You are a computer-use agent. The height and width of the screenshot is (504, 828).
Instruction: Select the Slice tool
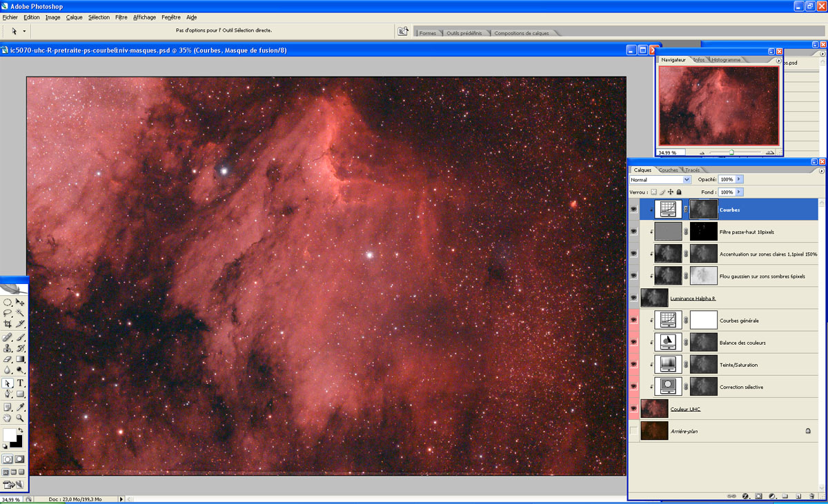coord(20,323)
